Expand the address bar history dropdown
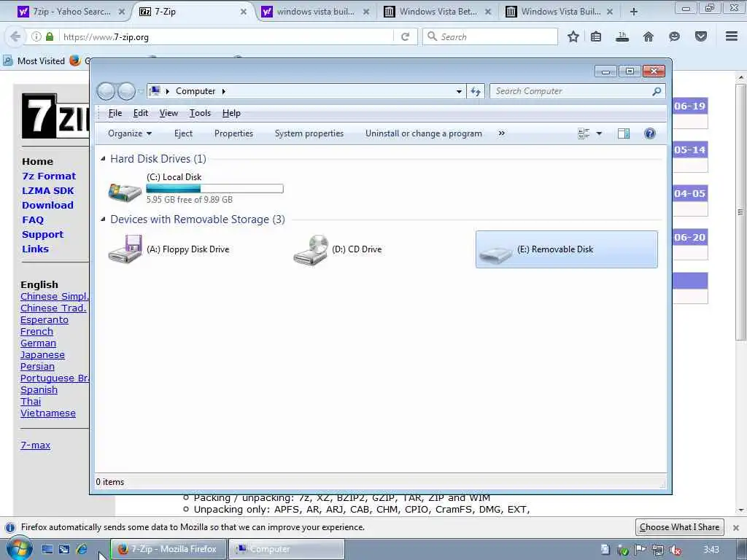 (x=459, y=91)
